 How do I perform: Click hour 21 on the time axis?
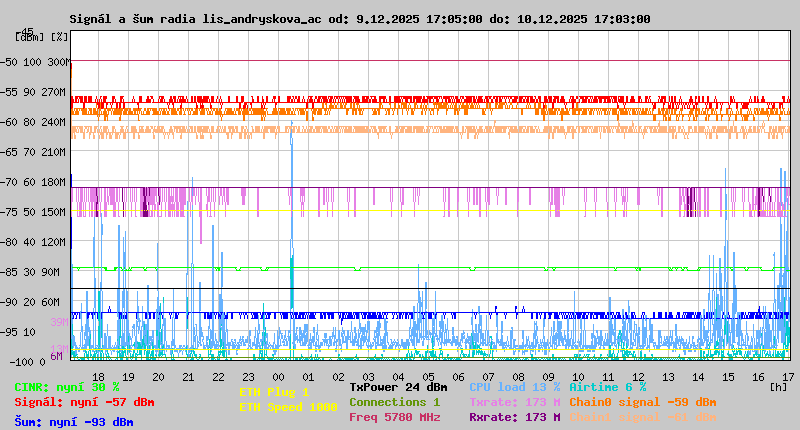tap(188, 377)
